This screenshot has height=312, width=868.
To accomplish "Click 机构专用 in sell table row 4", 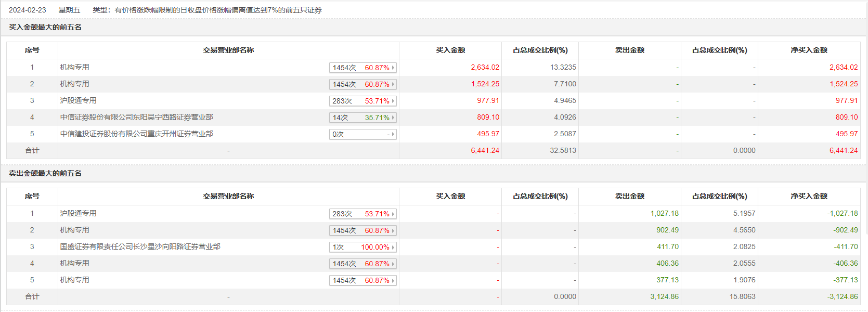I will coord(74,263).
